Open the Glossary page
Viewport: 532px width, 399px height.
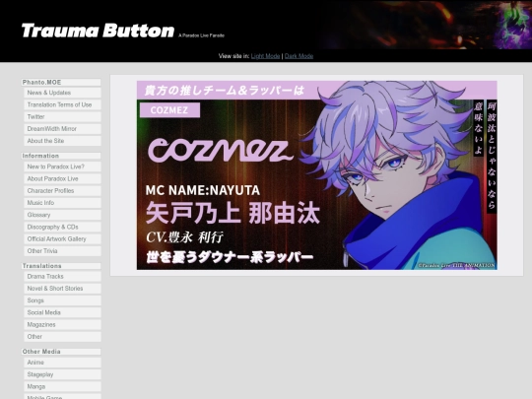click(62, 215)
